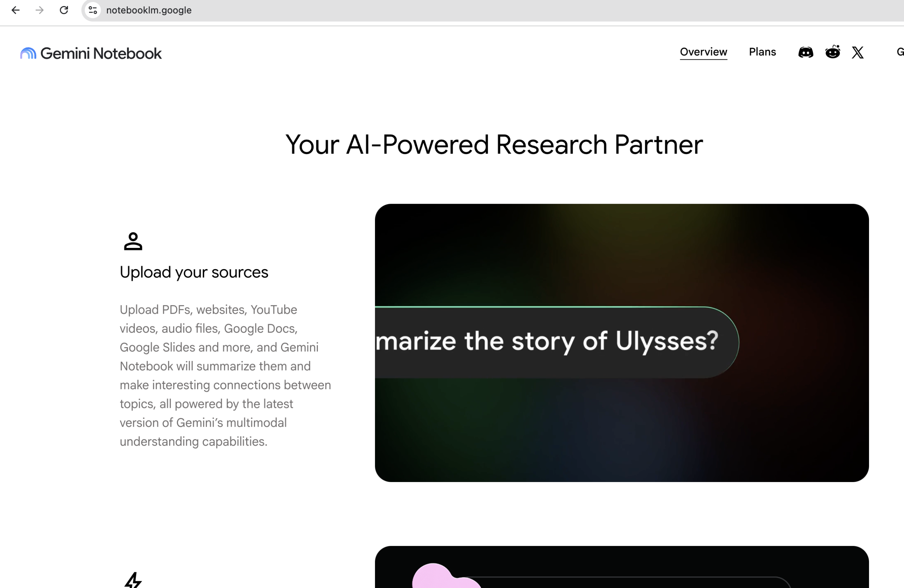904x588 pixels.
Task: Click the demo card with pink shape
Action: click(x=622, y=567)
